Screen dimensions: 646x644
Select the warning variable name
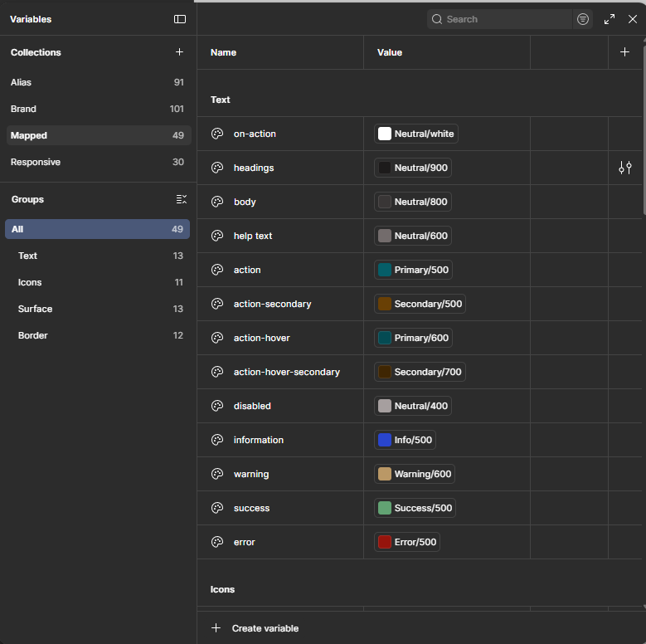coord(251,474)
